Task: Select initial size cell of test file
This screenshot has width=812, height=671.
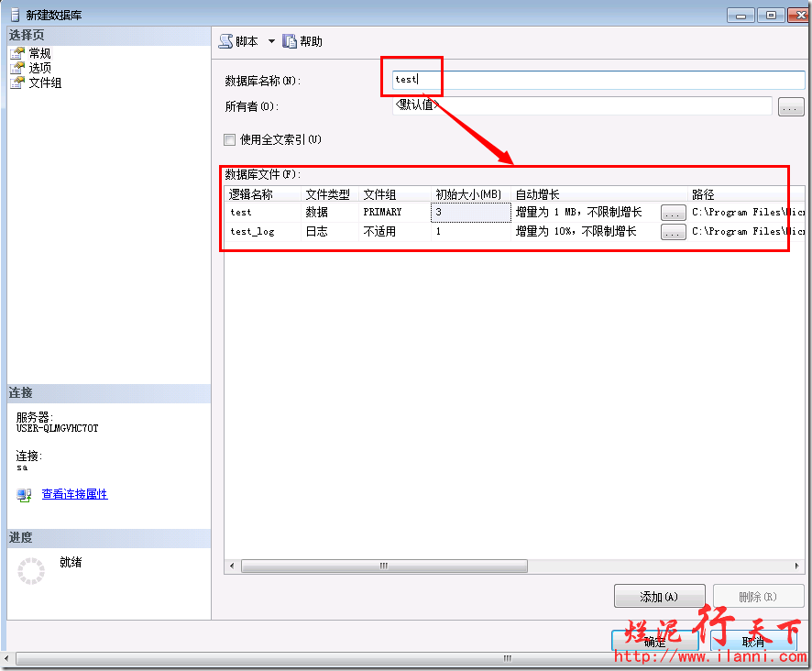Action: tap(471, 213)
